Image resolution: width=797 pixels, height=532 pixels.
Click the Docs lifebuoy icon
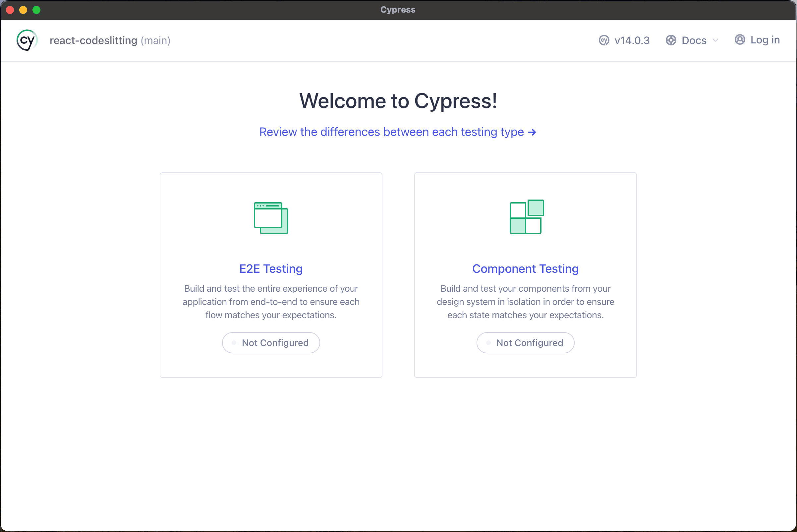click(x=671, y=40)
